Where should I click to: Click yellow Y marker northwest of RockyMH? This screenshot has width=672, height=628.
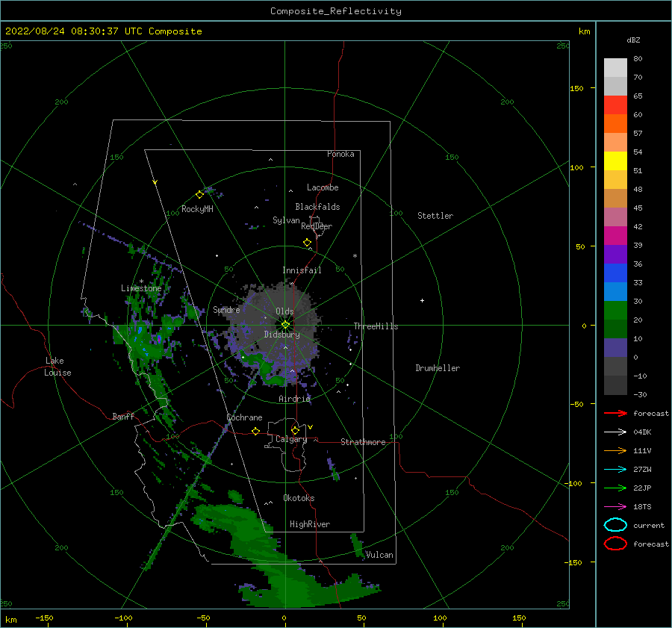pyautogui.click(x=155, y=182)
